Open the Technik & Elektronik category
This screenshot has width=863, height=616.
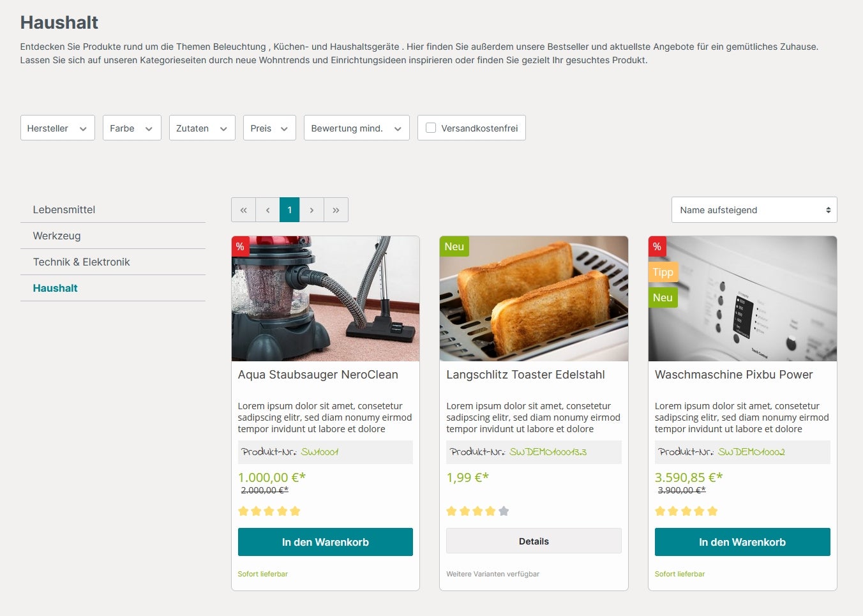tap(81, 262)
